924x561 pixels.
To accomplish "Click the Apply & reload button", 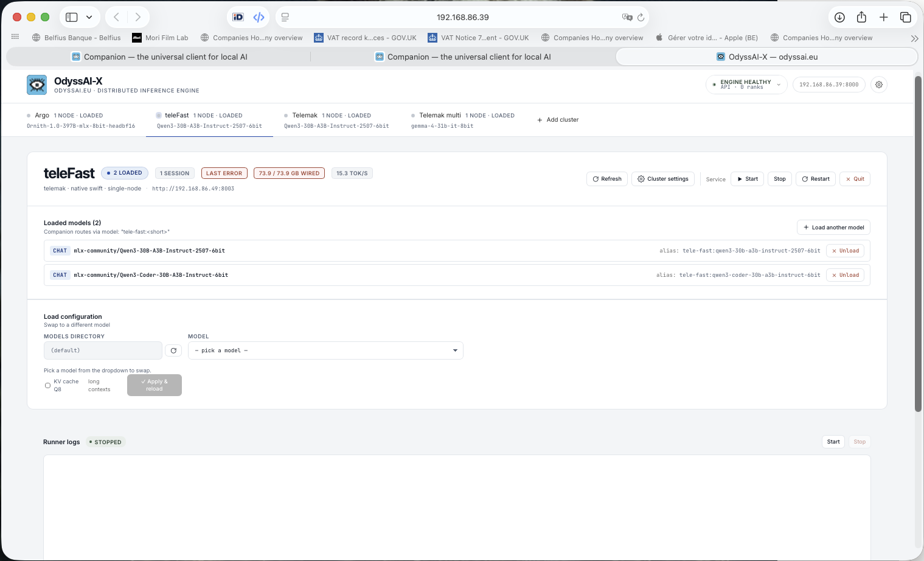I will (x=155, y=385).
